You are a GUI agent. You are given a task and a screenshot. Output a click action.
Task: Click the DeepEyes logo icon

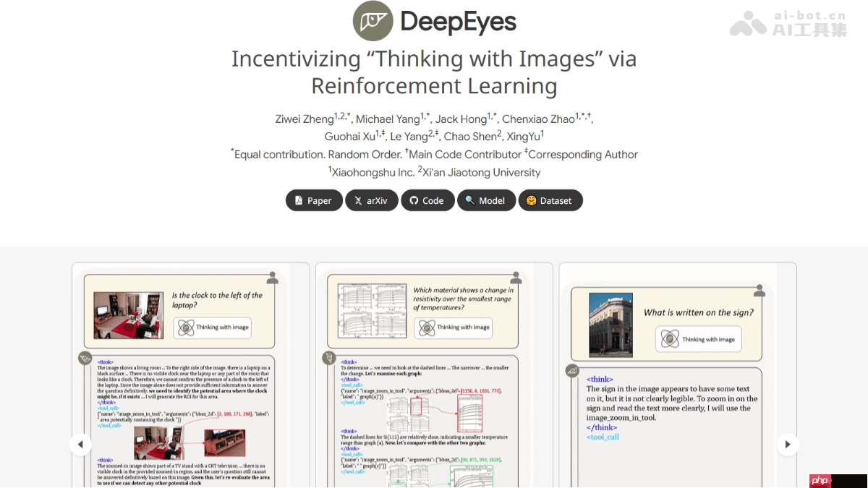click(373, 21)
